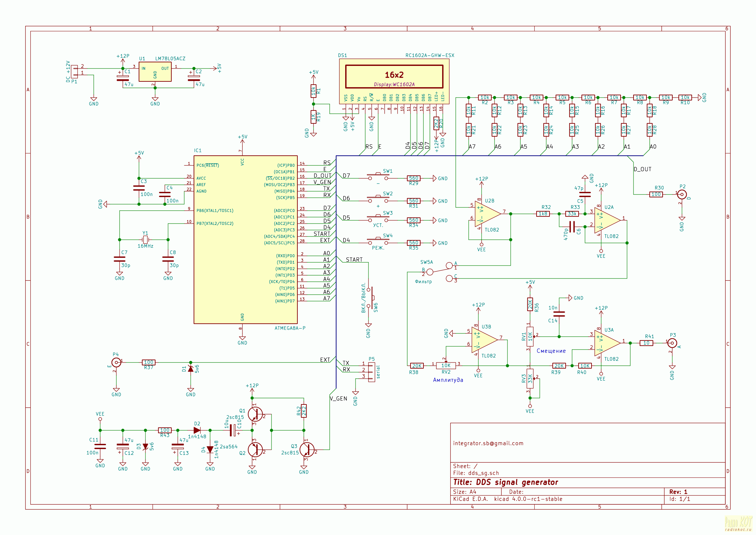
Task: Click the 'Size: A4' field
Action: click(465, 492)
